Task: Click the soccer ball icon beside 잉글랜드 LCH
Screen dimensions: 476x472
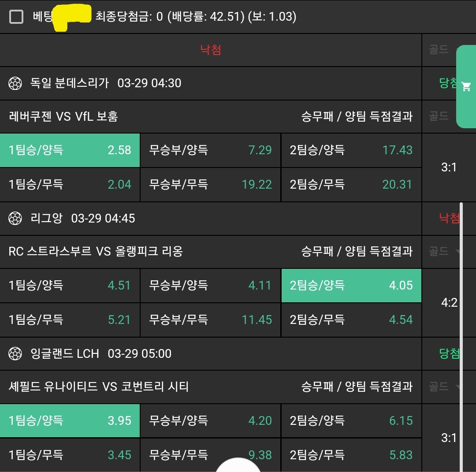Action: [x=15, y=353]
